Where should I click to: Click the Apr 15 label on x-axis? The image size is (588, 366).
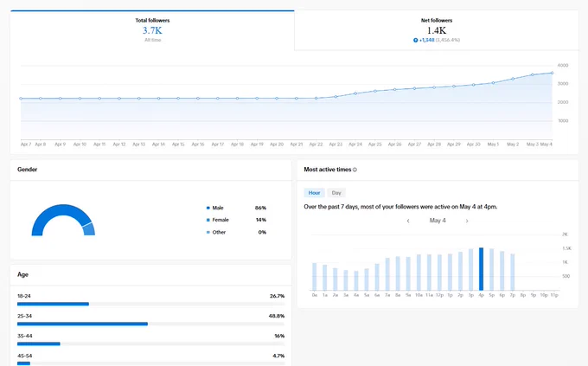pyautogui.click(x=178, y=144)
